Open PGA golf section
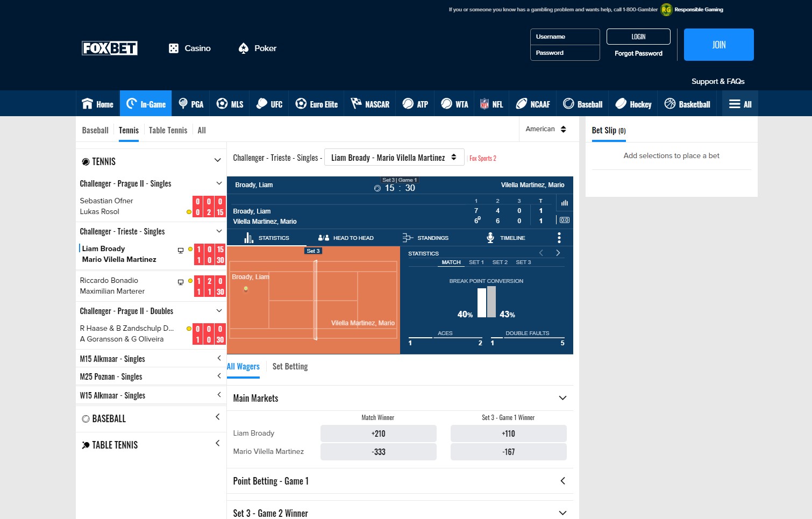812x519 pixels. point(191,104)
